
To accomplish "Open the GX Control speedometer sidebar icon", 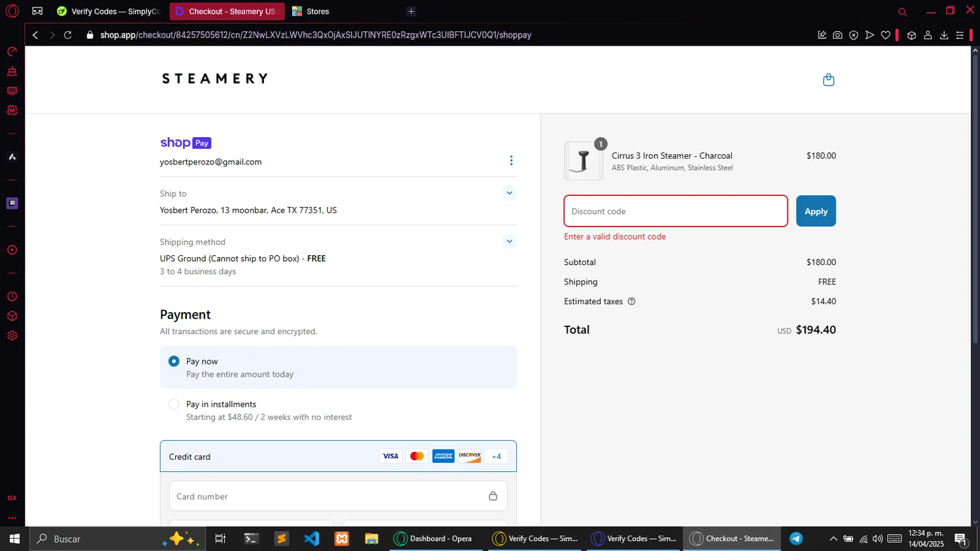I will pos(12,52).
